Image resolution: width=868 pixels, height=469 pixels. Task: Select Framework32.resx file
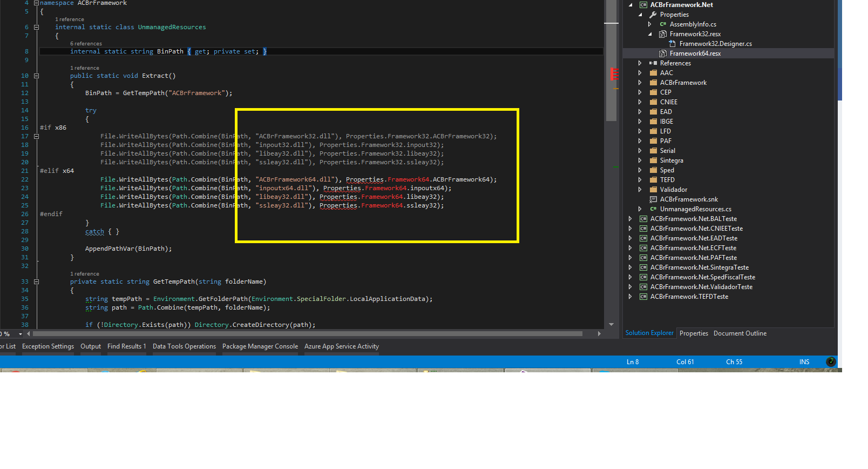(x=695, y=34)
